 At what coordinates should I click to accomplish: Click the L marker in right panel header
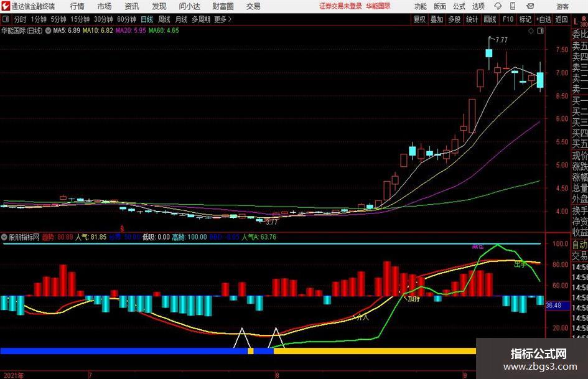576,22
